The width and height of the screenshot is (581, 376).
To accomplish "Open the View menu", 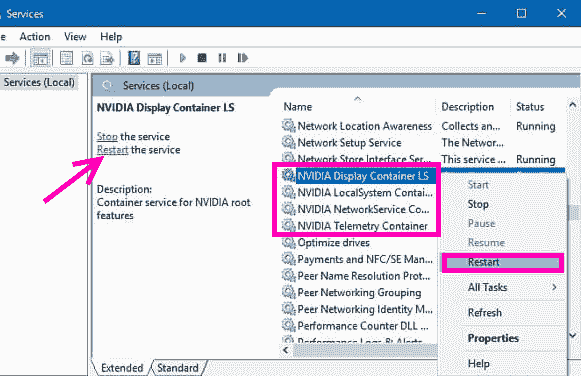I will [75, 37].
